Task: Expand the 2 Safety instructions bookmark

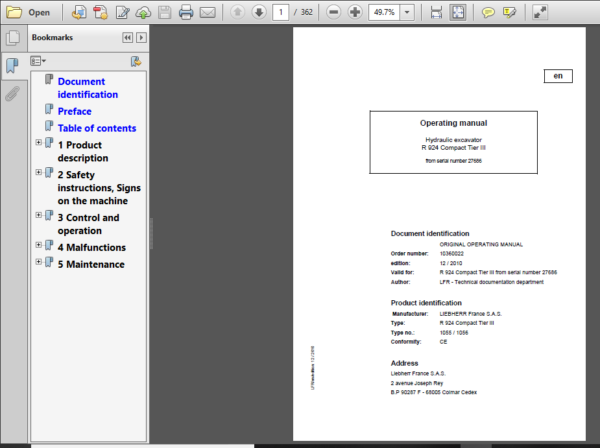Action: point(39,172)
